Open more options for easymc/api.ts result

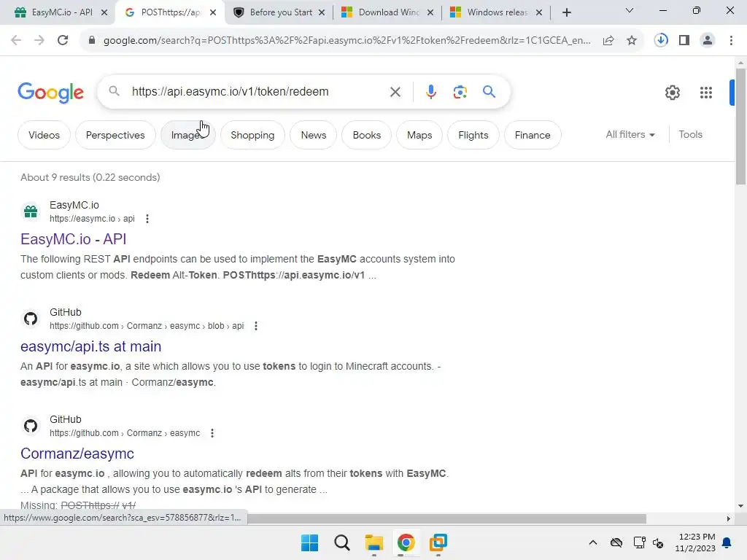(x=256, y=326)
